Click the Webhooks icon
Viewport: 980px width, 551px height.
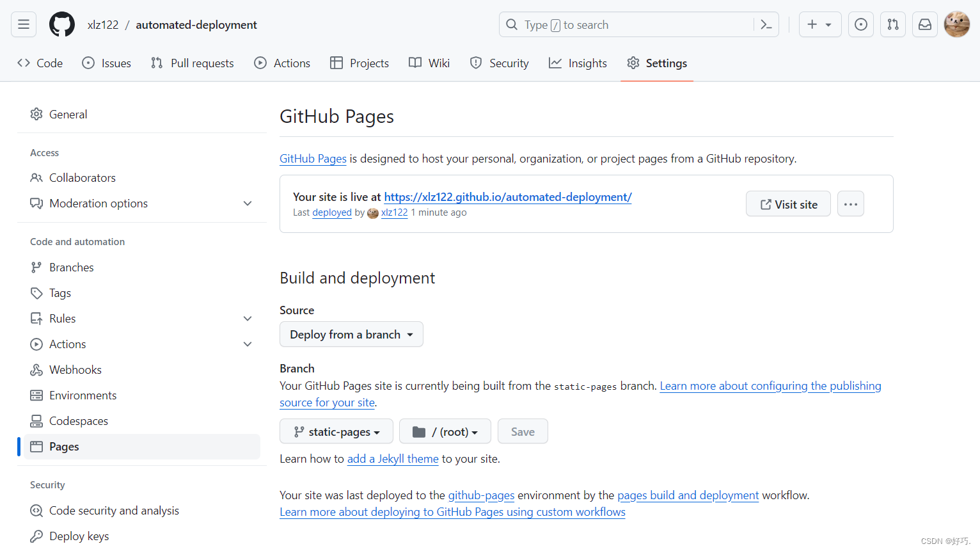tap(36, 369)
